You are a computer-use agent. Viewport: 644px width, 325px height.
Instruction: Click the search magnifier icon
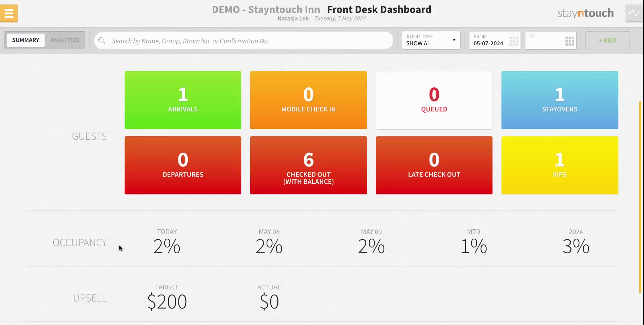click(x=102, y=41)
